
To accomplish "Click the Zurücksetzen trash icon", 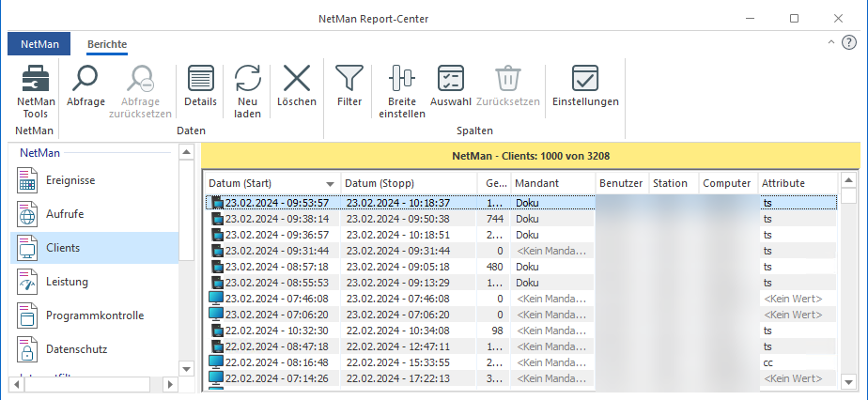I will pyautogui.click(x=507, y=78).
